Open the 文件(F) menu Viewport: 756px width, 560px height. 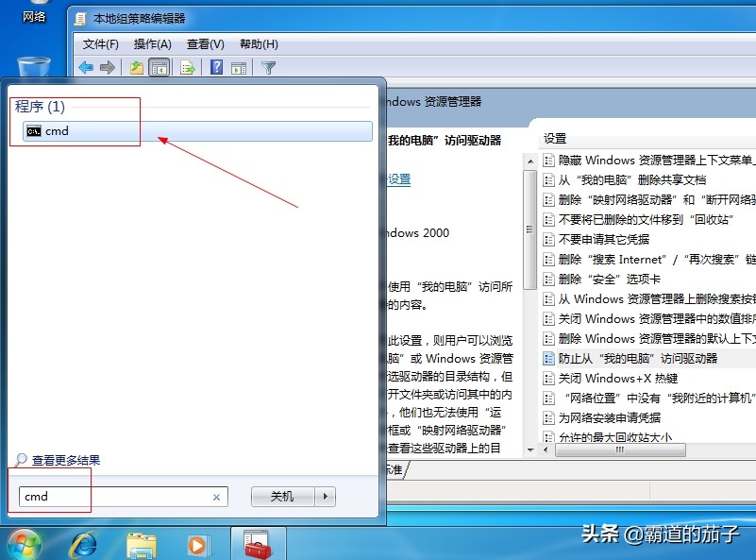98,43
